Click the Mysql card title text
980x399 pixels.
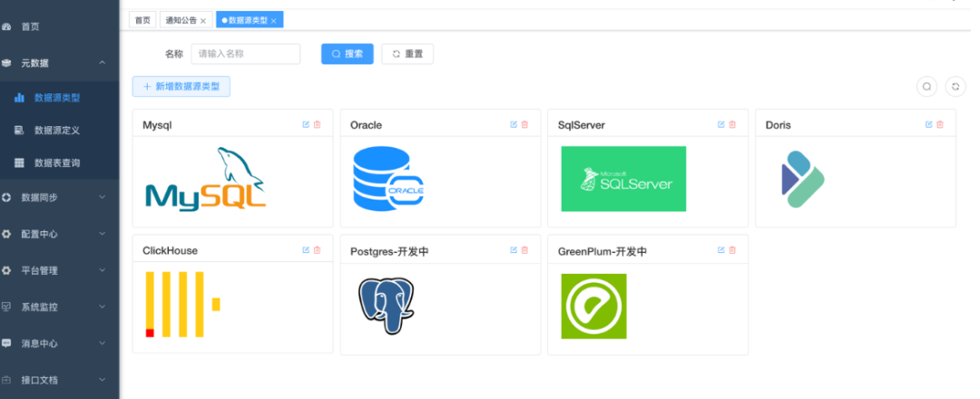coord(158,125)
